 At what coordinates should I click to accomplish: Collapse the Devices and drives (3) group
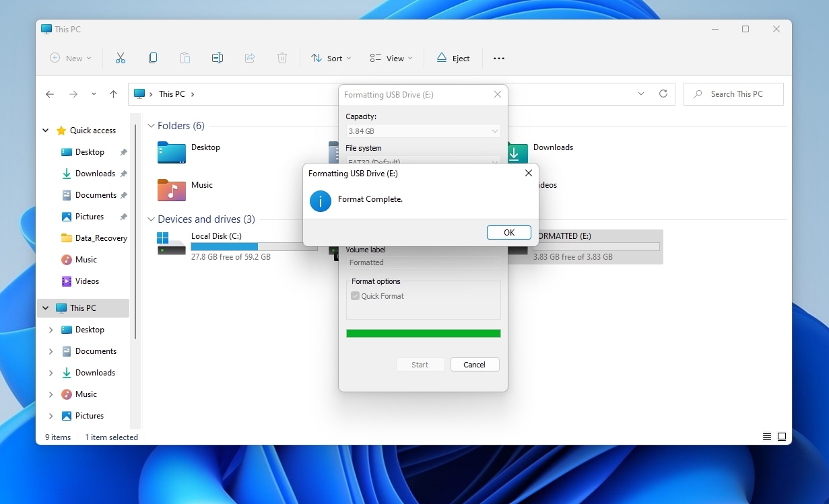tap(152, 219)
